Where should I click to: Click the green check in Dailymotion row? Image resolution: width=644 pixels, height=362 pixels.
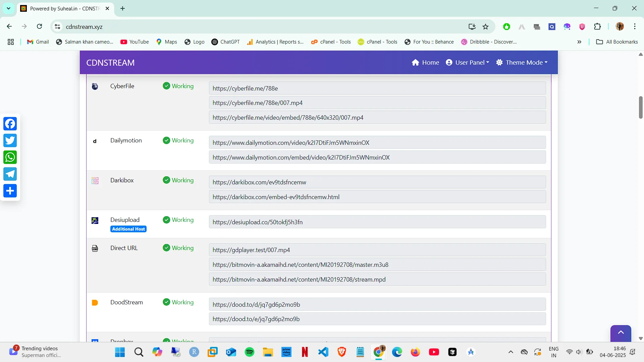166,140
